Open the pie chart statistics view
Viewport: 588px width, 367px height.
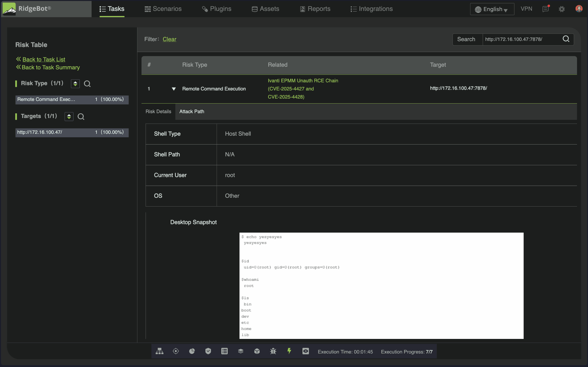coord(192,351)
